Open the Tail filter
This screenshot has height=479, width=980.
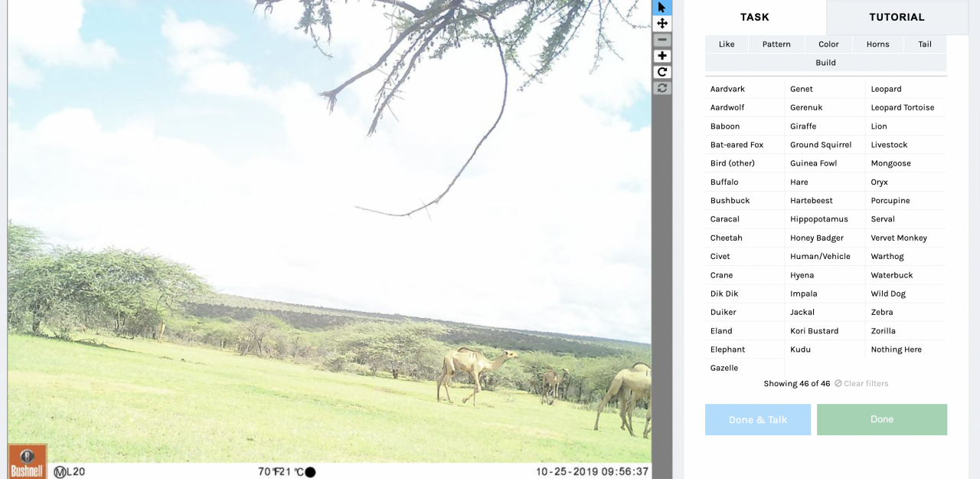pyautogui.click(x=925, y=44)
